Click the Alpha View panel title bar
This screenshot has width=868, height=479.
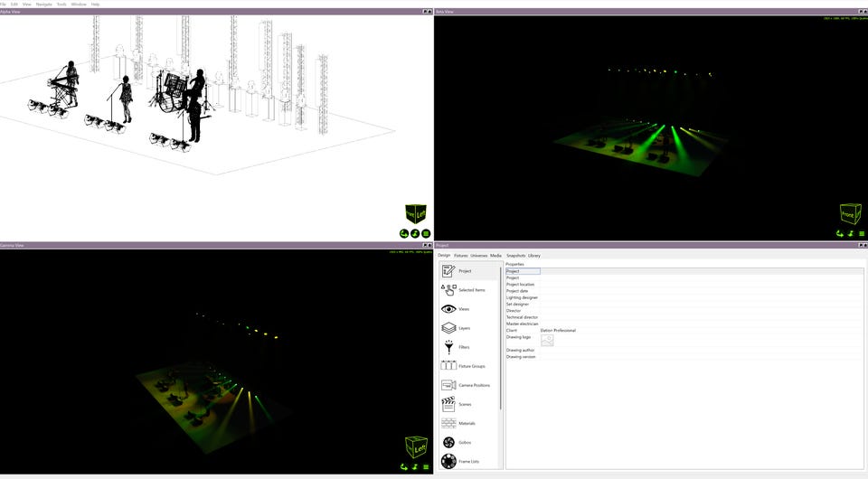coord(216,12)
